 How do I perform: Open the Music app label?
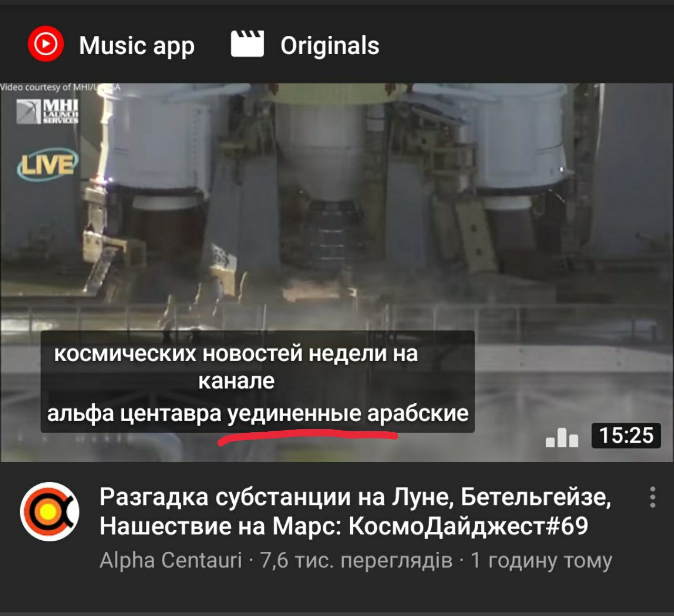[137, 46]
